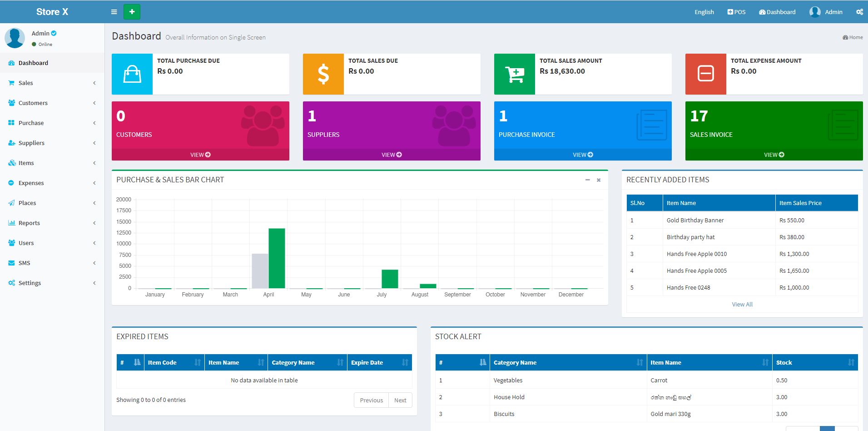Click the Total Purchase Due shopping bag icon
Image resolution: width=868 pixels, height=431 pixels.
(x=132, y=74)
